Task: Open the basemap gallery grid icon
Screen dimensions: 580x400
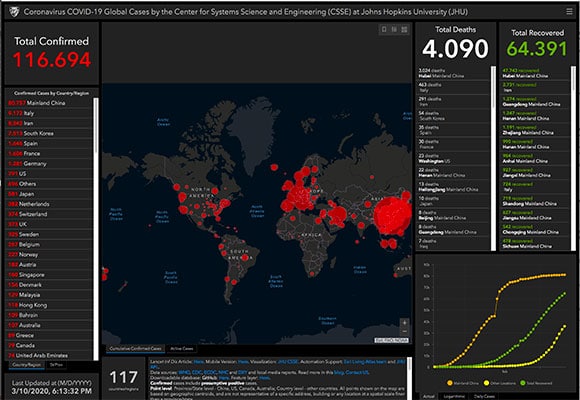Action: [x=404, y=29]
